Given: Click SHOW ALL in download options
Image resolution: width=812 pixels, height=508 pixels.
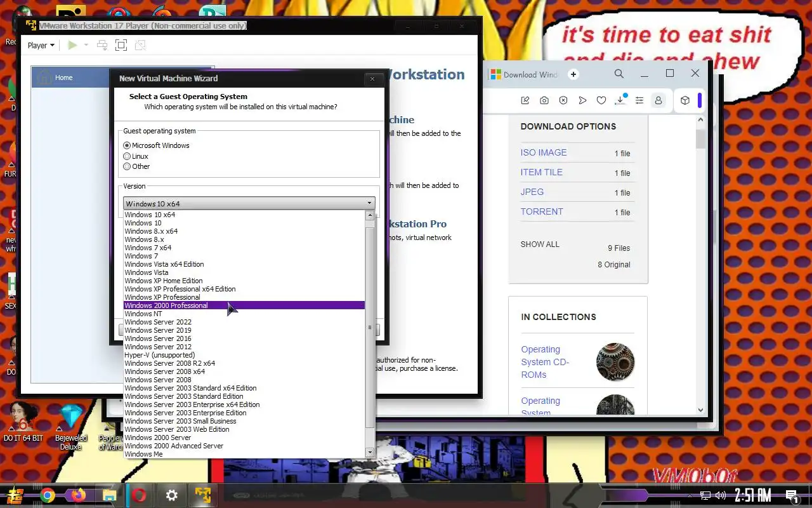Looking at the screenshot, I should tap(540, 244).
